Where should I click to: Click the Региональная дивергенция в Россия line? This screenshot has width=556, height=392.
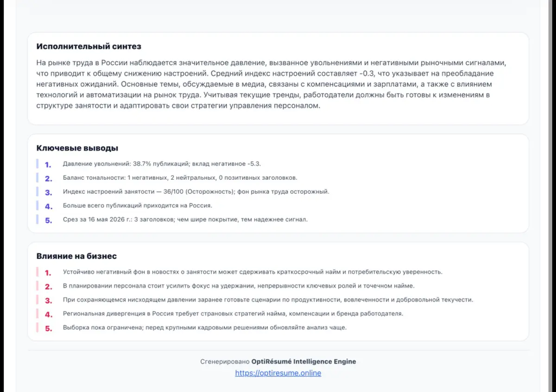click(233, 314)
